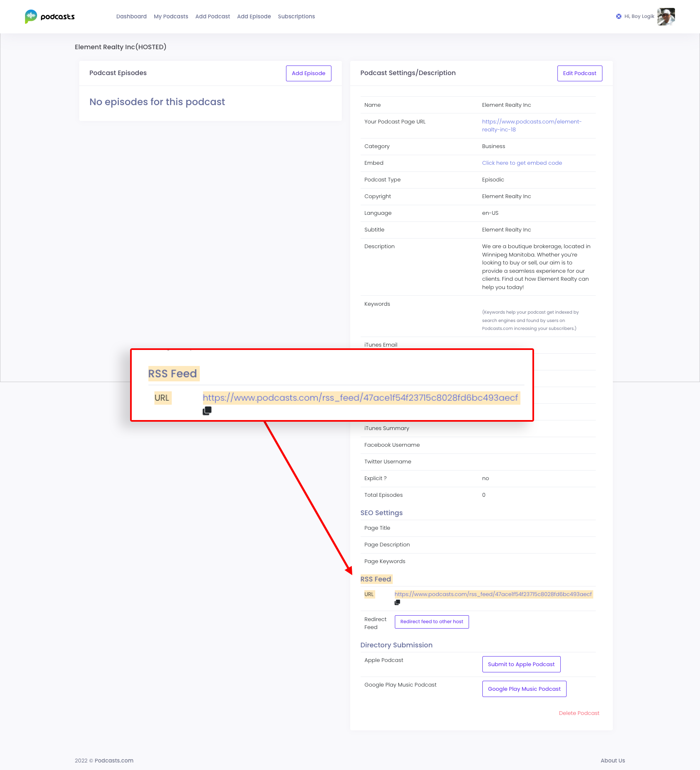Select the Category value Business
Viewport: 700px width, 770px height.
point(494,146)
